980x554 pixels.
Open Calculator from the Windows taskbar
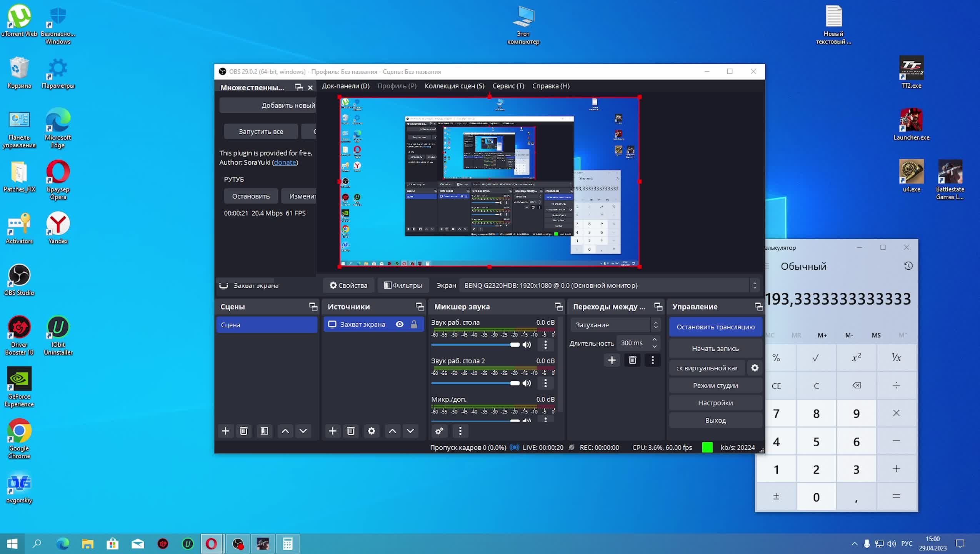tap(287, 544)
